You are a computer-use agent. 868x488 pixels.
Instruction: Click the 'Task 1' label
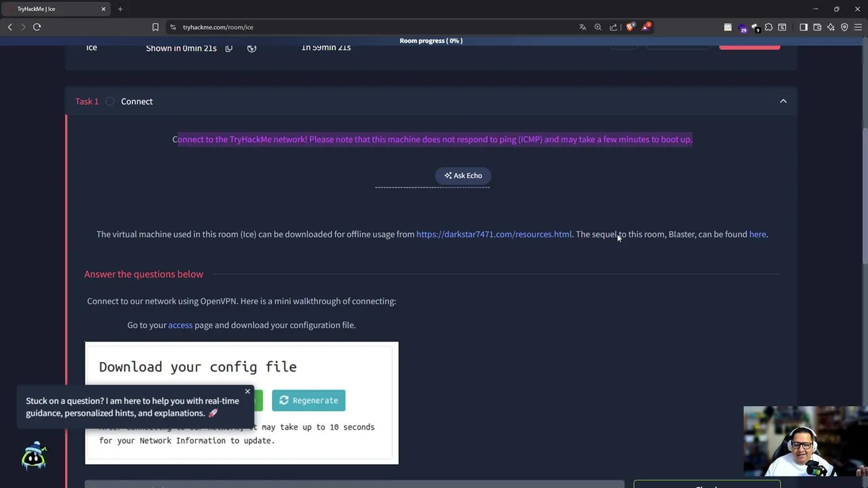[x=87, y=101]
